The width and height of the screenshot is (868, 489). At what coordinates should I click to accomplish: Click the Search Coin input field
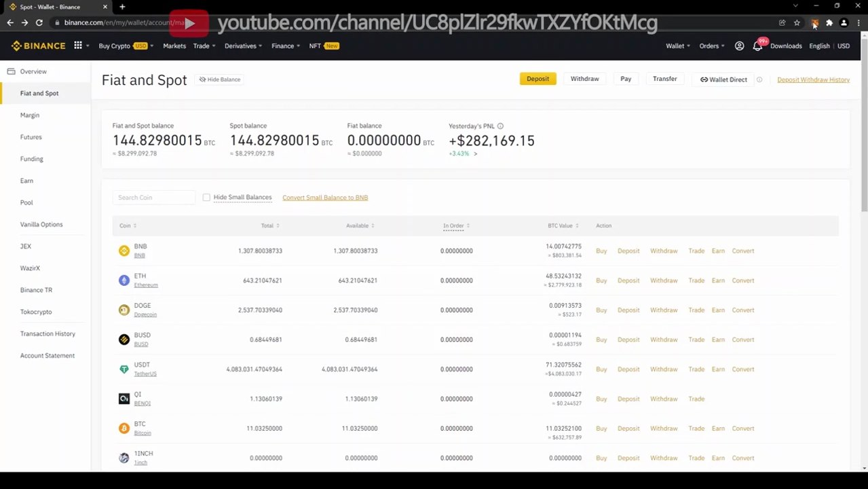(154, 198)
